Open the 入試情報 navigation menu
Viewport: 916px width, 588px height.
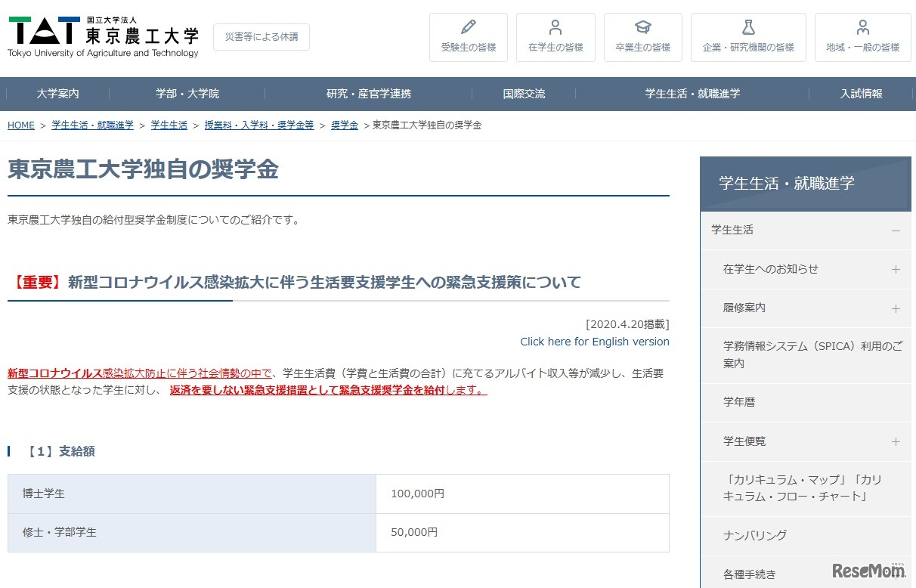pyautogui.click(x=862, y=94)
